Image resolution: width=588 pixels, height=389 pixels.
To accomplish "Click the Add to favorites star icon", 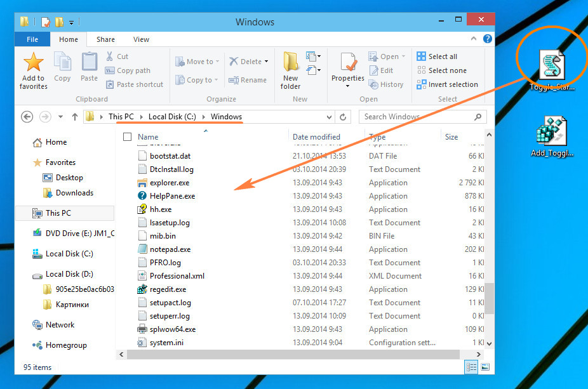I will tap(34, 62).
